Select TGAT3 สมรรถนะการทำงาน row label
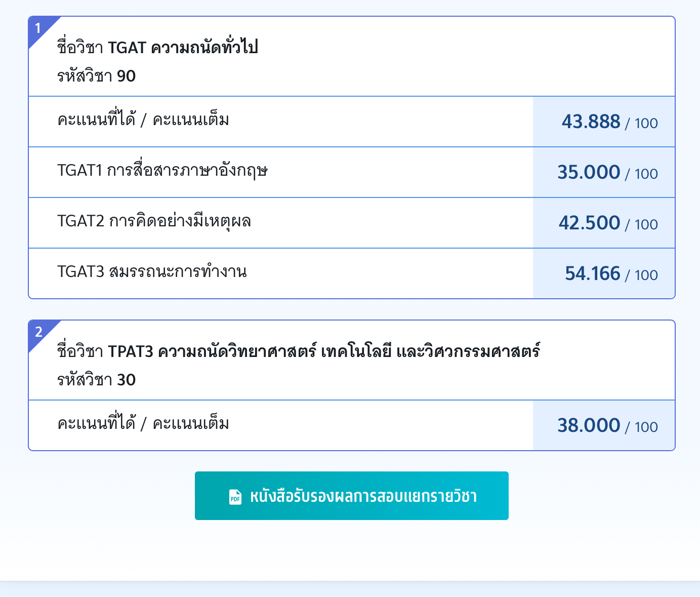 coord(152,271)
